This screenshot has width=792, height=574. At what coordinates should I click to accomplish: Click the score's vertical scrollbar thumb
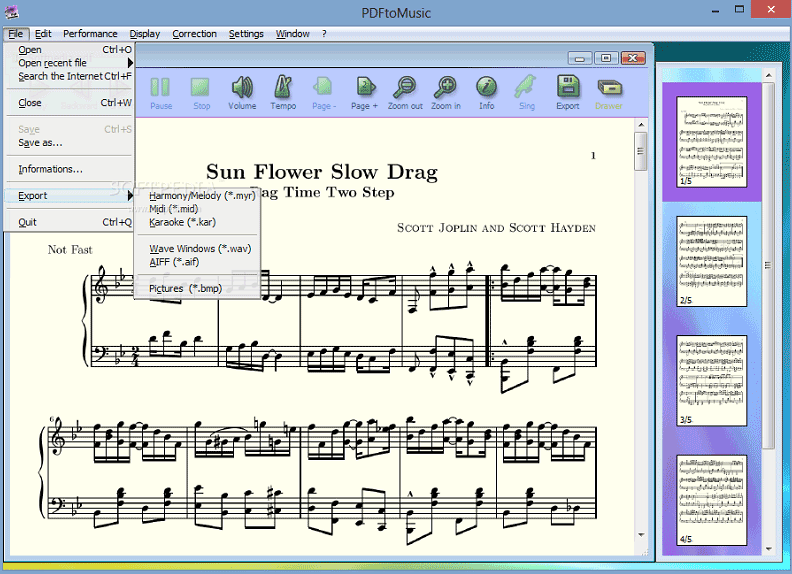click(x=640, y=151)
